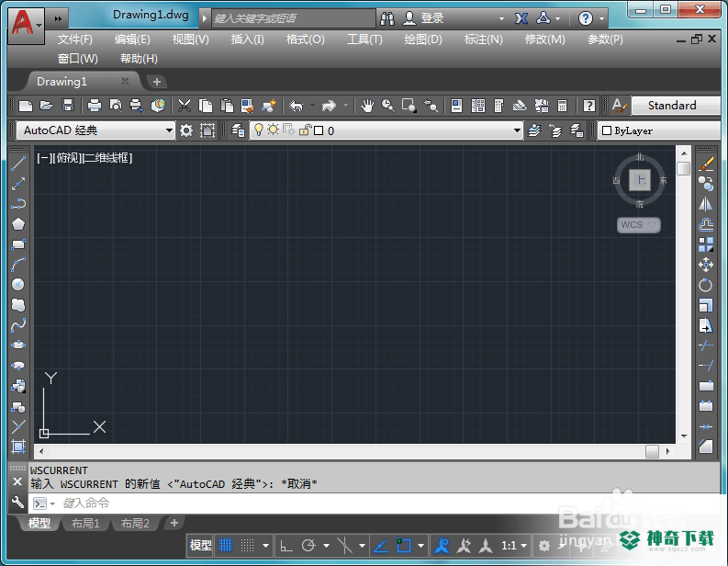This screenshot has width=728, height=566.
Task: Switch to the 布局1 layout tab
Action: click(x=85, y=523)
